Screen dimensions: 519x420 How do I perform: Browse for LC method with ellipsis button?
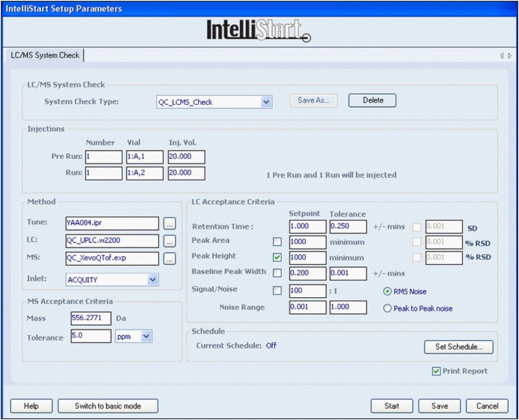tap(170, 241)
